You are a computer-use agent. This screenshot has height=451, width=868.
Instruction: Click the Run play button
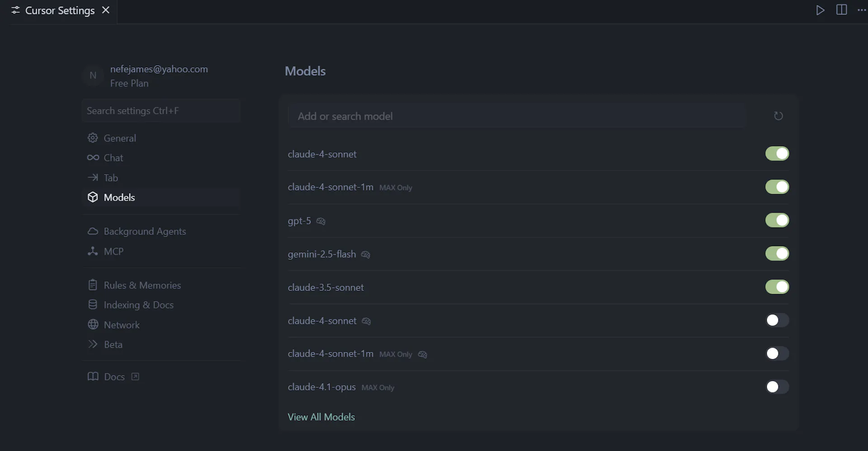[x=821, y=9]
